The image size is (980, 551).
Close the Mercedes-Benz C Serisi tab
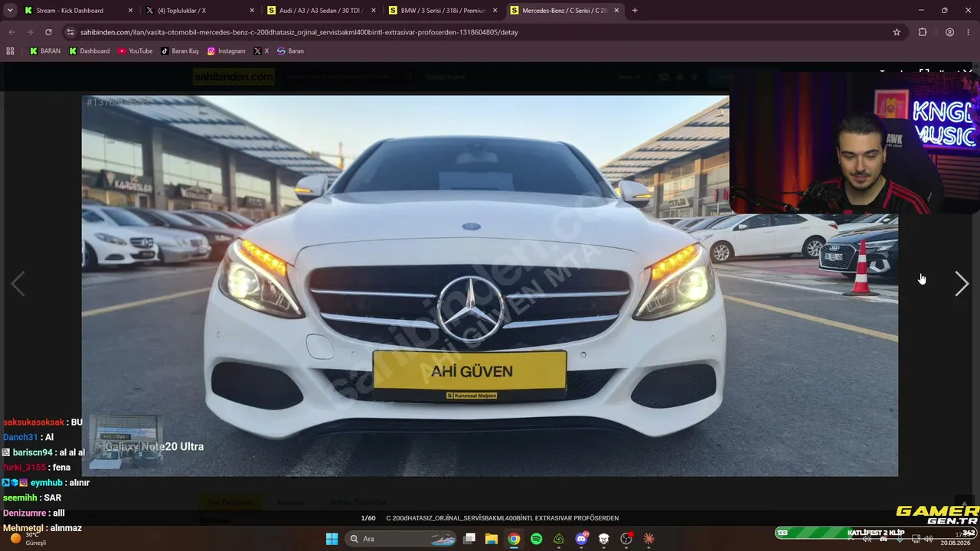616,11
